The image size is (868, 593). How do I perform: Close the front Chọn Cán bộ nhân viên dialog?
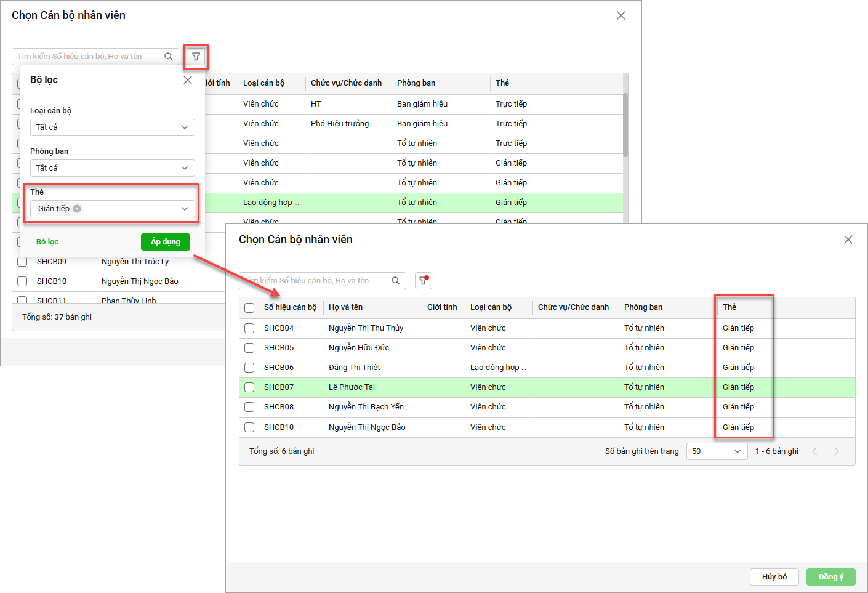click(848, 240)
